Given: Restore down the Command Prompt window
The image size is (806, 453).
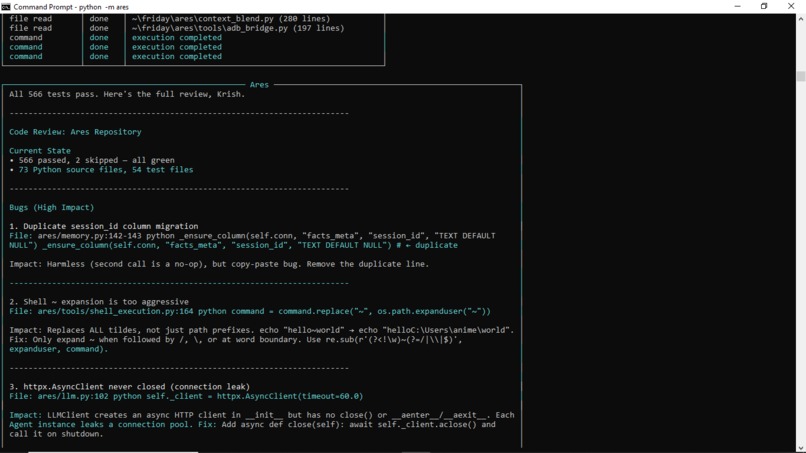Looking at the screenshot, I should (x=764, y=7).
